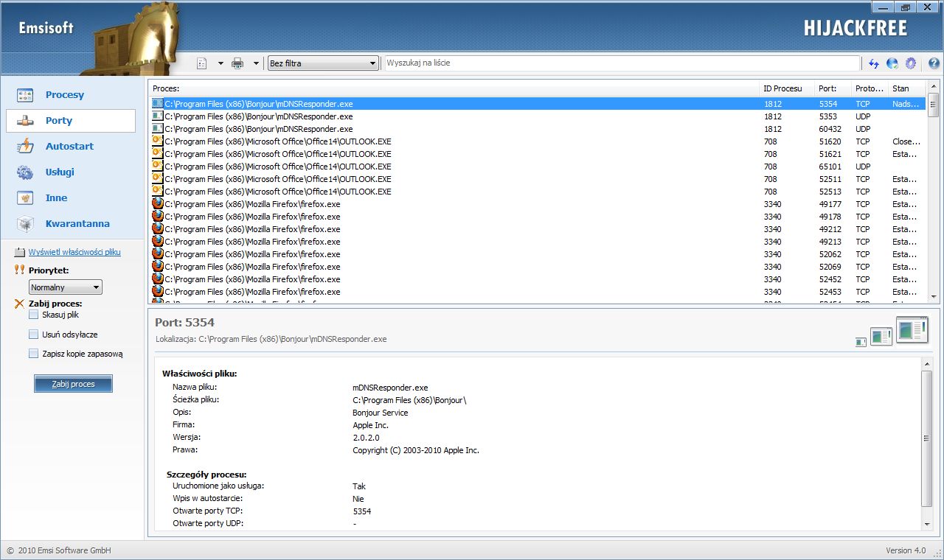Select the selected mDNSResponder row, port 5354
This screenshot has width=944, height=560.
pyautogui.click(x=538, y=104)
